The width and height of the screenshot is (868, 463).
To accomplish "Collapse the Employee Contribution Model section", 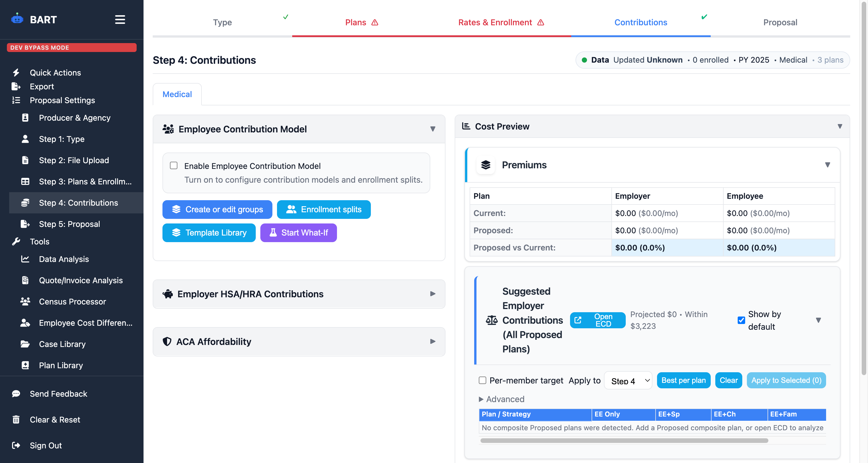I will click(x=432, y=129).
